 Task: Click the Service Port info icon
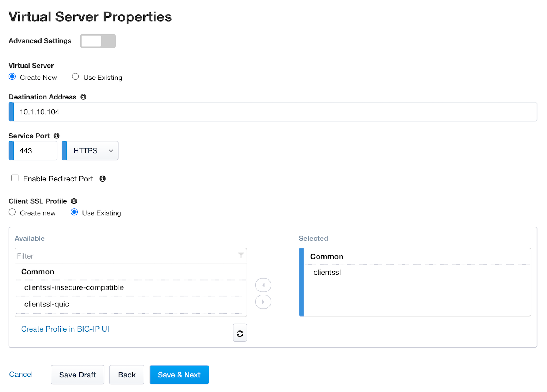[57, 136]
